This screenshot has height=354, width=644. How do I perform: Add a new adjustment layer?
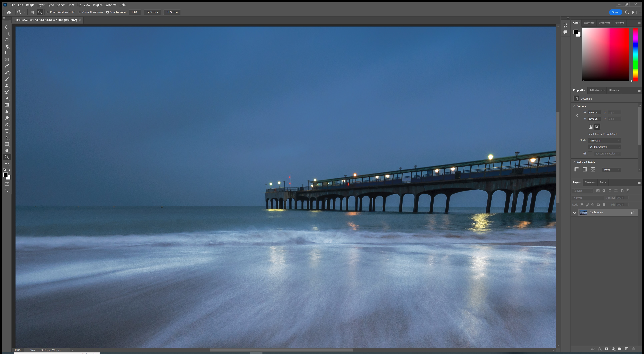pos(613,349)
